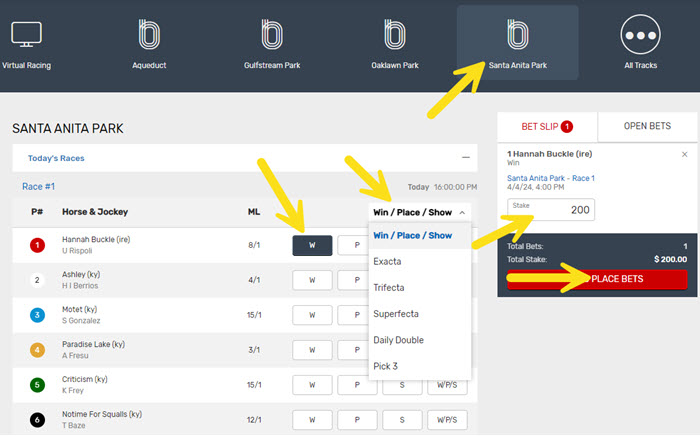700x436 pixels.
Task: Click the white number 2 post badge
Action: pyautogui.click(x=37, y=280)
